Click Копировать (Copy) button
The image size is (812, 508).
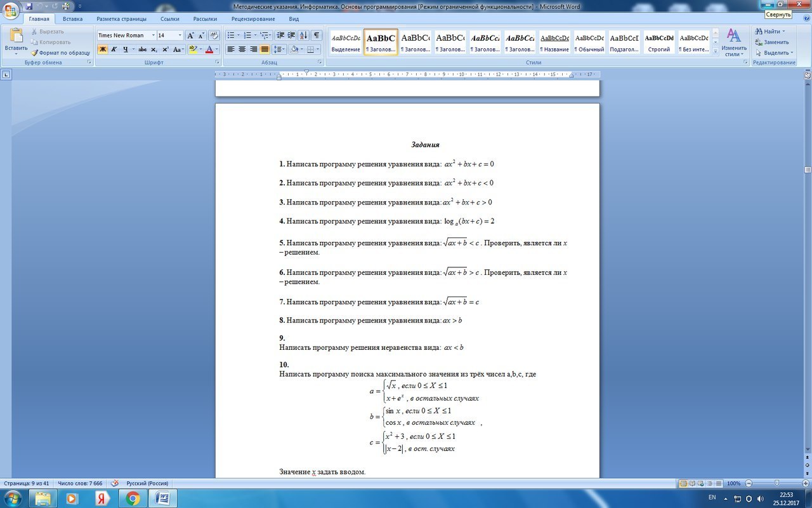coord(51,42)
